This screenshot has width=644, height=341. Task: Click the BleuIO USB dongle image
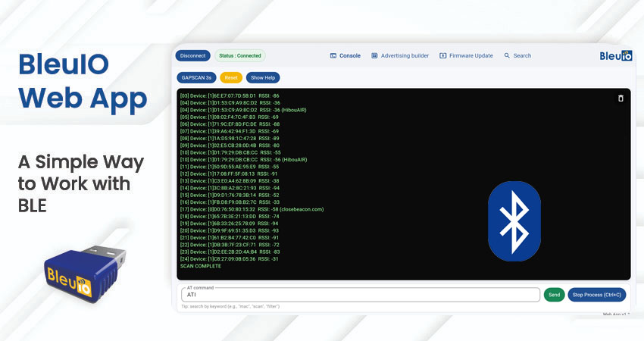(x=86, y=273)
